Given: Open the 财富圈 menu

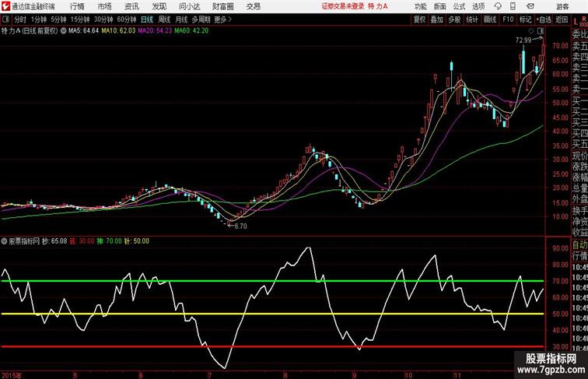Looking at the screenshot, I should point(222,6).
